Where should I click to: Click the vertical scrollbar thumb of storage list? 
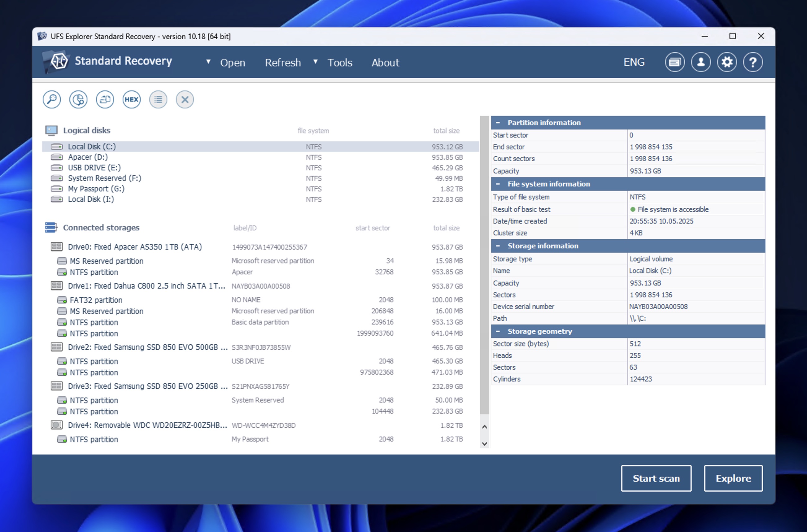coord(485,265)
